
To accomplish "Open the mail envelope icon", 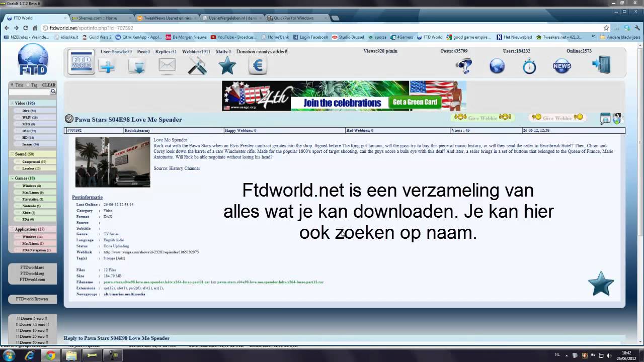I will (x=167, y=65).
